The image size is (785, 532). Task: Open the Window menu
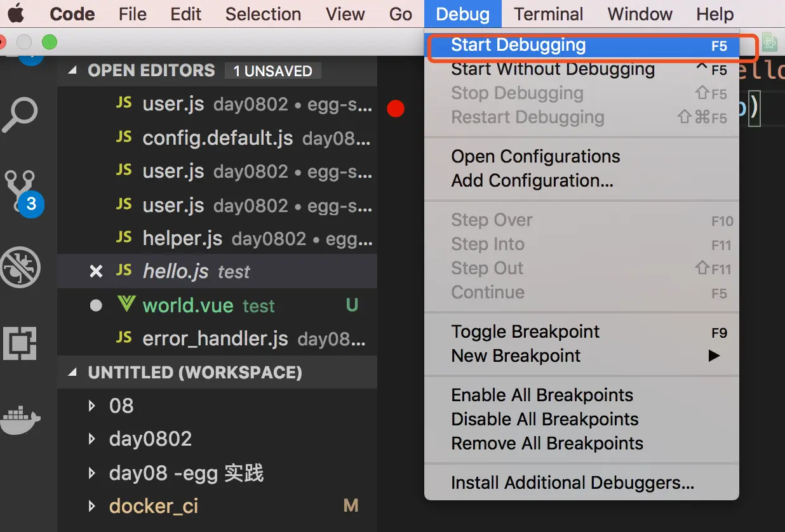[640, 14]
